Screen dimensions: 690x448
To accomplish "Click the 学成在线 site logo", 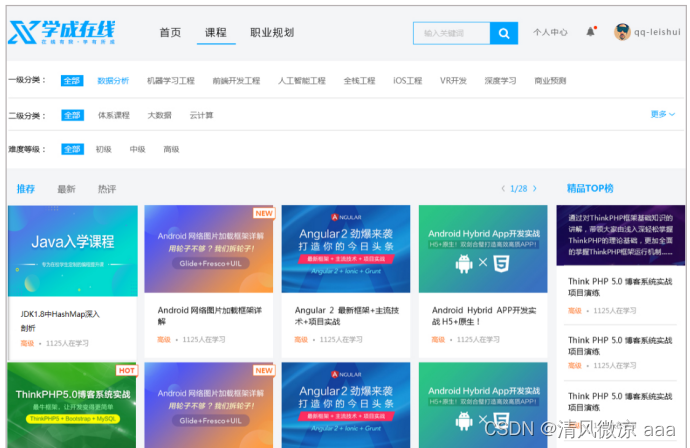I will (x=62, y=32).
